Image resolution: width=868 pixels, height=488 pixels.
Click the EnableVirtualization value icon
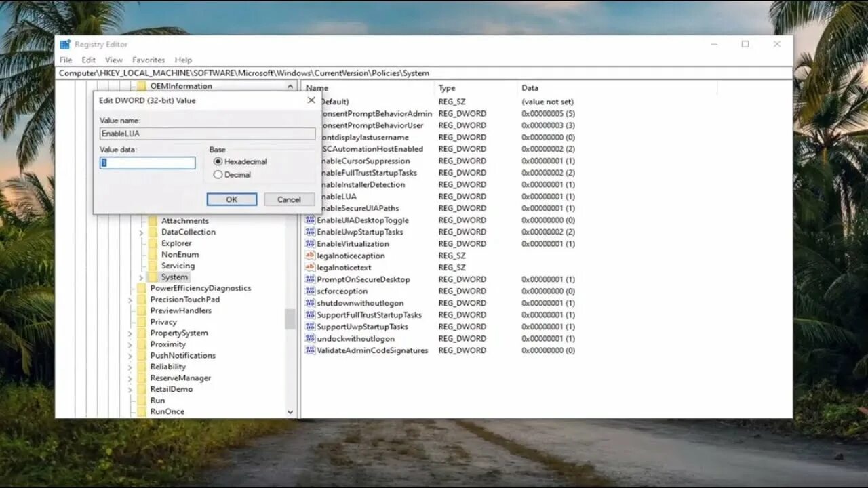[x=310, y=244]
